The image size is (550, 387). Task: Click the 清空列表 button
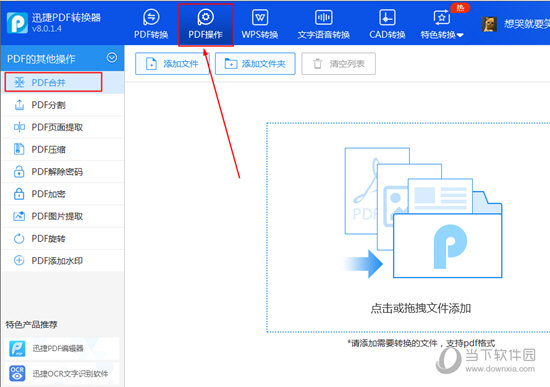coord(338,64)
